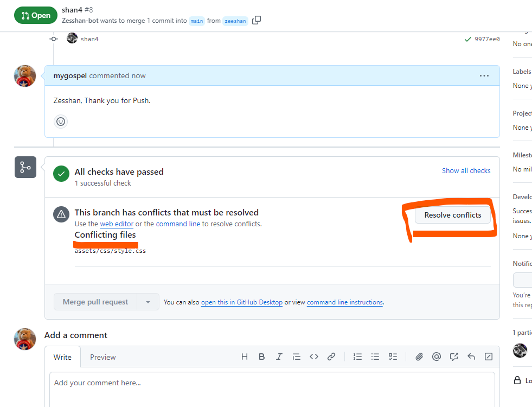Insert a saved reply
The image size is (532, 407).
point(471,357)
